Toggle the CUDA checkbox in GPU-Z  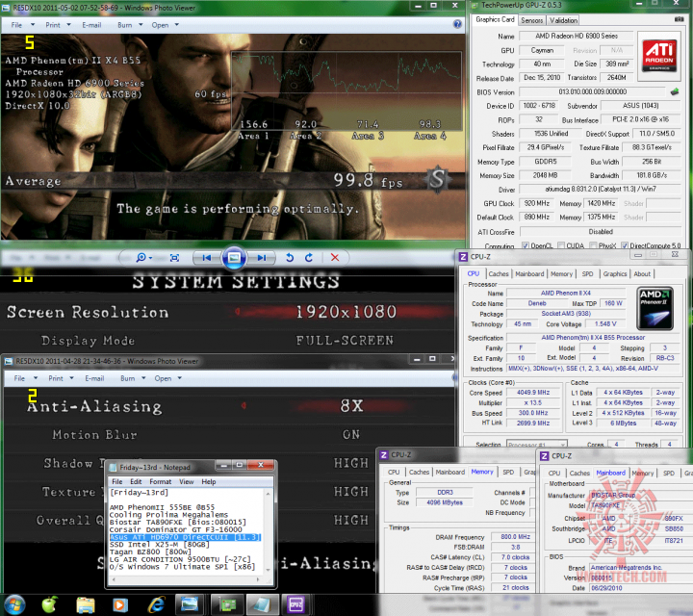click(x=561, y=245)
